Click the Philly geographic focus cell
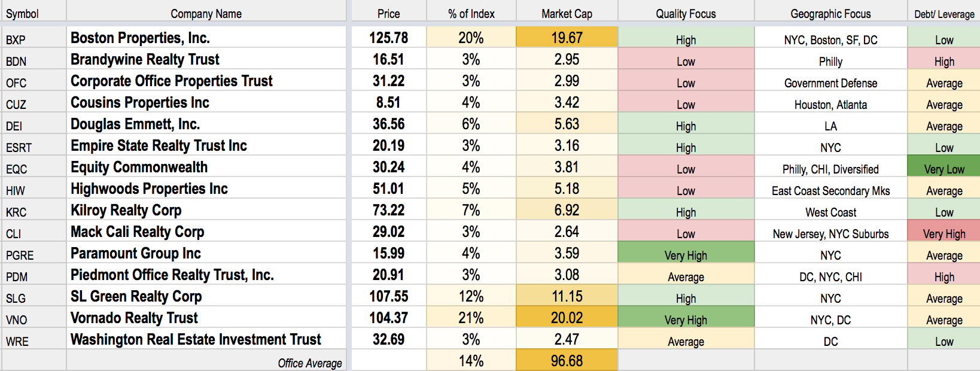980x371 pixels. pyautogui.click(x=830, y=59)
